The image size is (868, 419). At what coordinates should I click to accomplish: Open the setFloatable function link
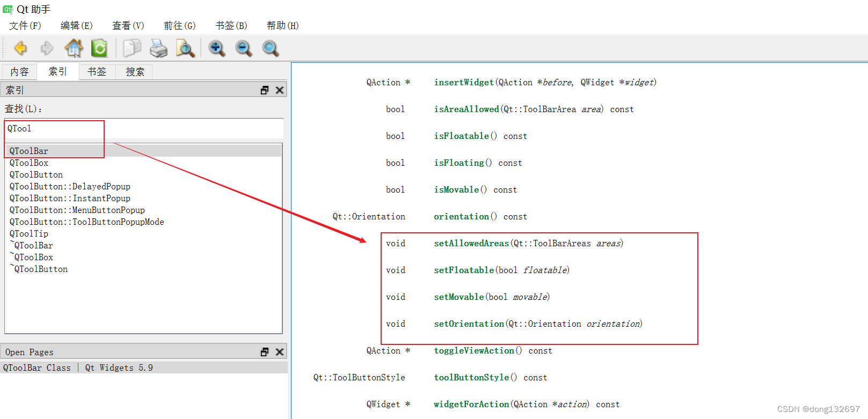pos(464,270)
